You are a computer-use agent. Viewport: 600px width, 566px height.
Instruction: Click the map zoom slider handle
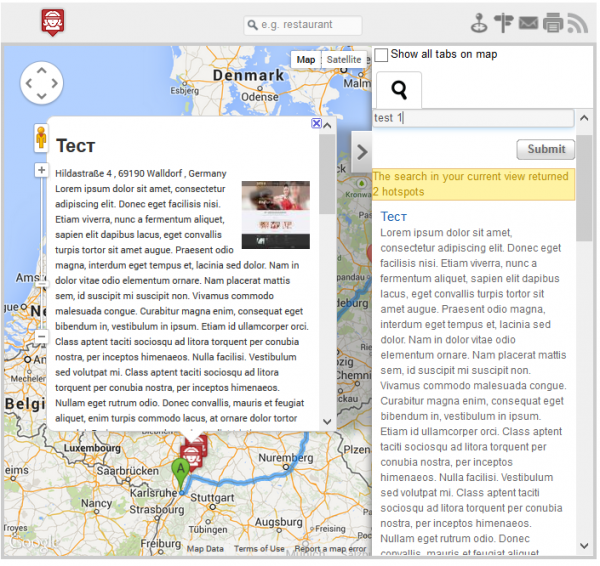[x=41, y=284]
